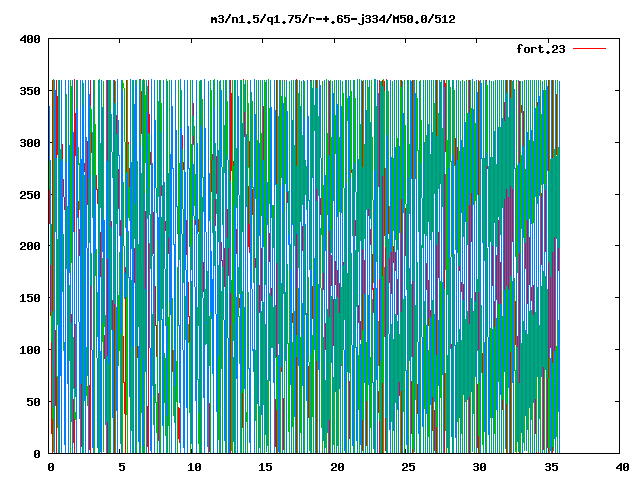
Task: Click the x-axis label 25
Action: [408, 467]
